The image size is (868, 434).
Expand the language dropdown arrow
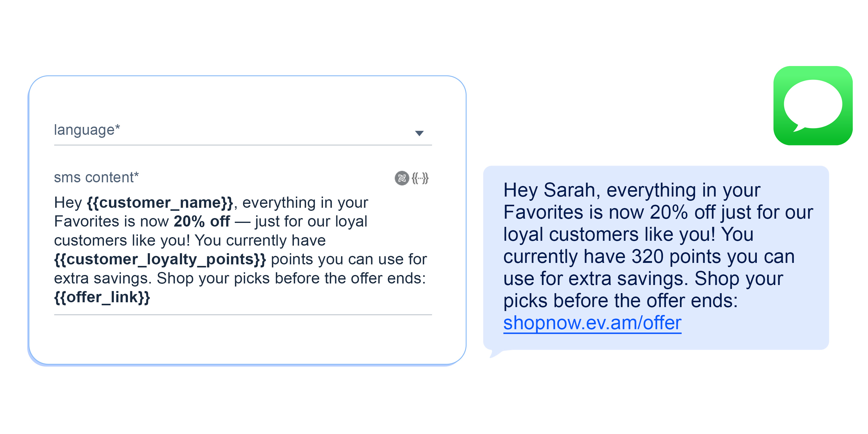419,133
